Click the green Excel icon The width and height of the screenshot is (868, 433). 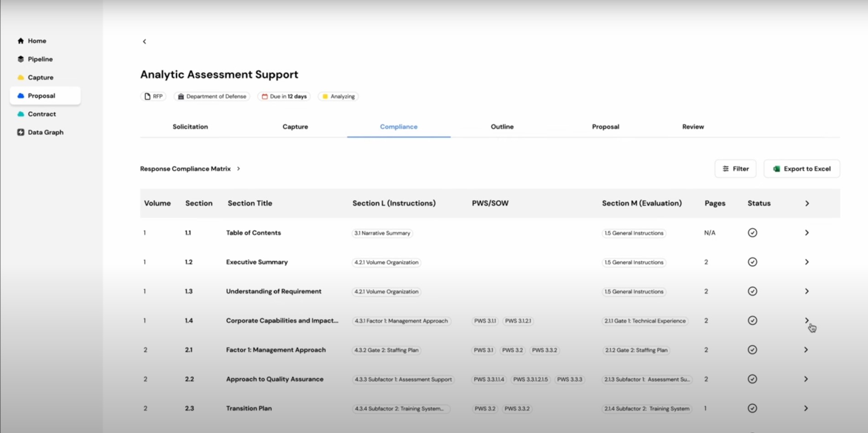(x=776, y=169)
